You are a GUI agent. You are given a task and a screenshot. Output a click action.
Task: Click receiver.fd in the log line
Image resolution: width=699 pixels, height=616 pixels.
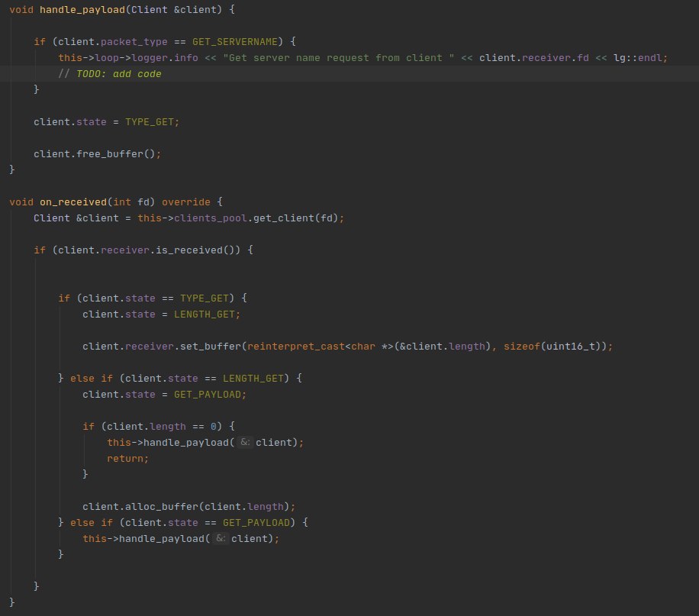click(556, 58)
